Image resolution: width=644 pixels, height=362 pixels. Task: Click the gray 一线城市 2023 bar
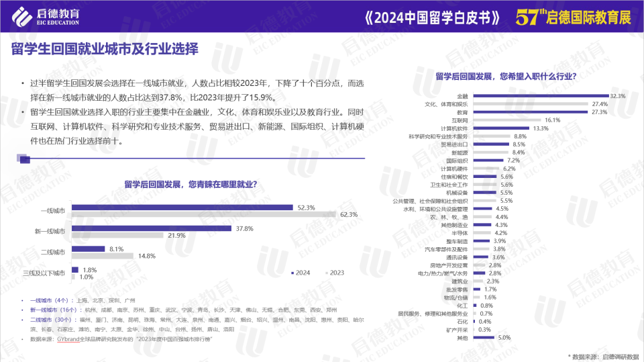coord(204,214)
